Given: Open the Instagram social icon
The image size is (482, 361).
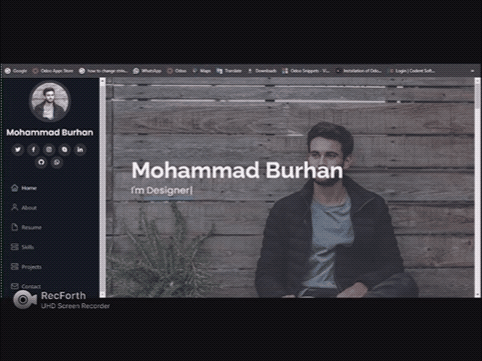Looking at the screenshot, I should pos(49,150).
